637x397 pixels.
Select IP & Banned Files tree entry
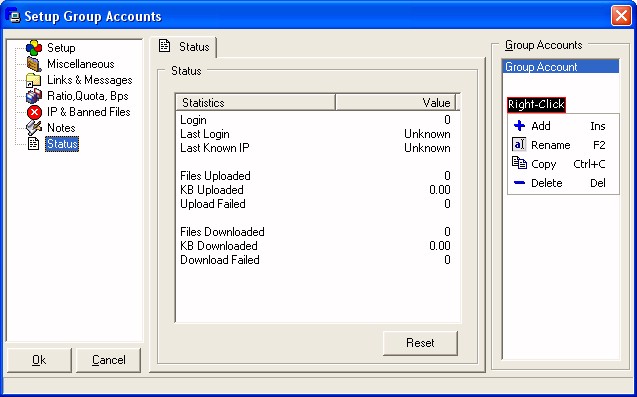click(x=89, y=112)
